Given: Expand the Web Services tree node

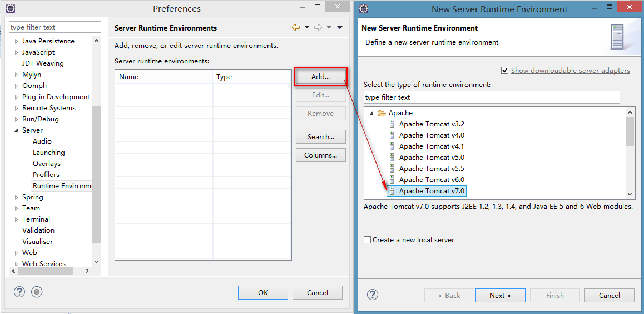Looking at the screenshot, I should (x=17, y=263).
